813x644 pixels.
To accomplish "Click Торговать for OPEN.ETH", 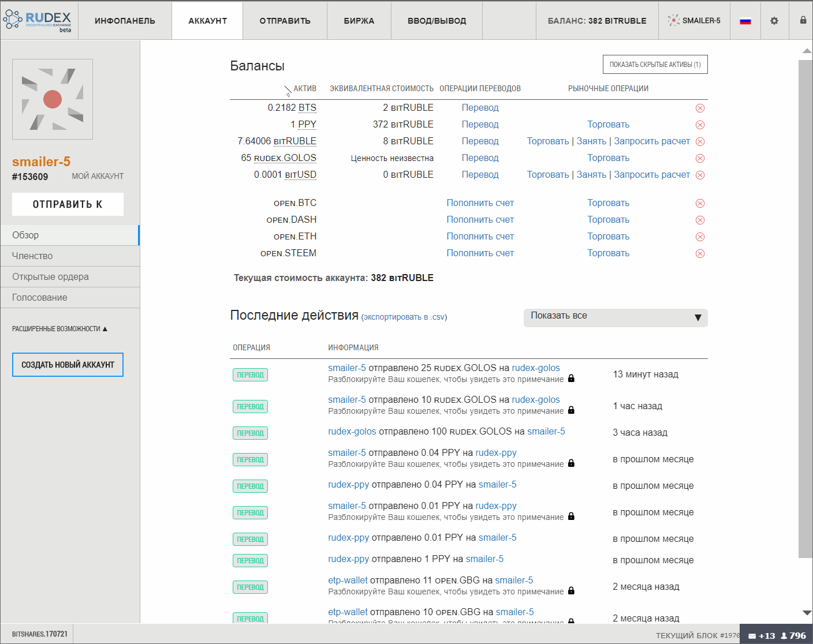I will [x=608, y=237].
